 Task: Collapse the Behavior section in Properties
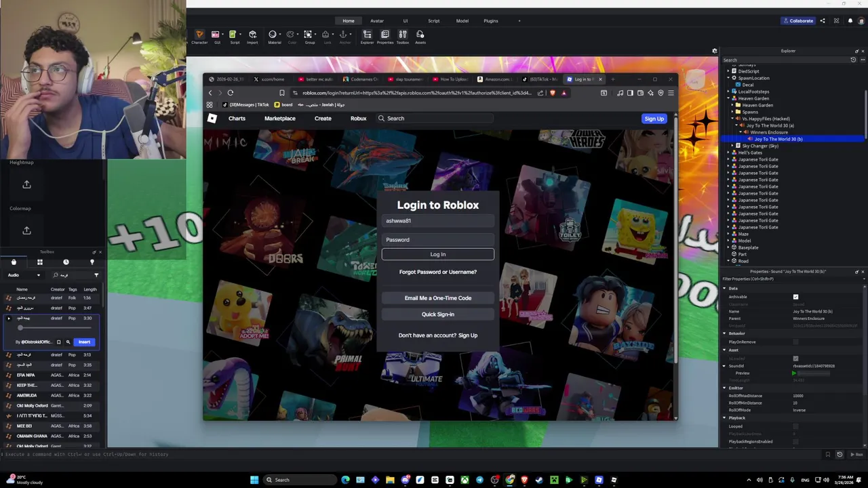click(x=724, y=333)
